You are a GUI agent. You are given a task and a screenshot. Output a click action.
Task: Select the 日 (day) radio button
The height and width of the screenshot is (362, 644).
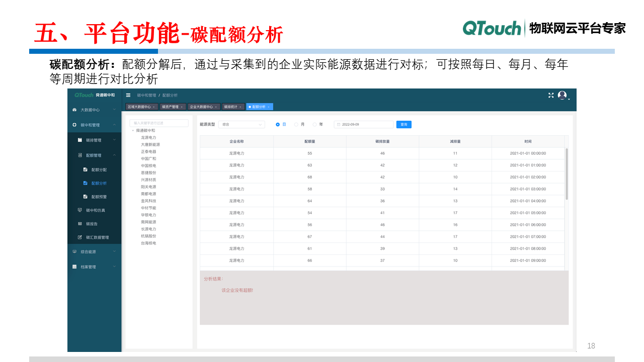pyautogui.click(x=278, y=125)
